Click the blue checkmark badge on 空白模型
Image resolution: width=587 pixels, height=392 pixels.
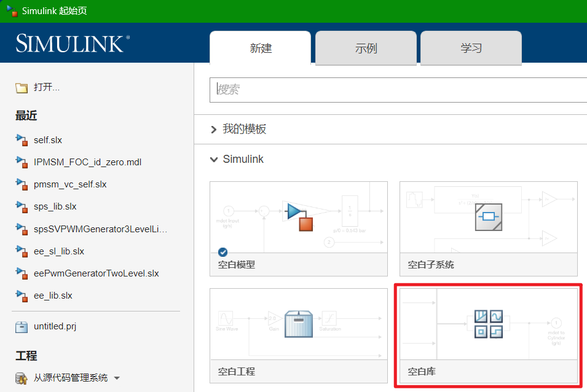point(223,252)
